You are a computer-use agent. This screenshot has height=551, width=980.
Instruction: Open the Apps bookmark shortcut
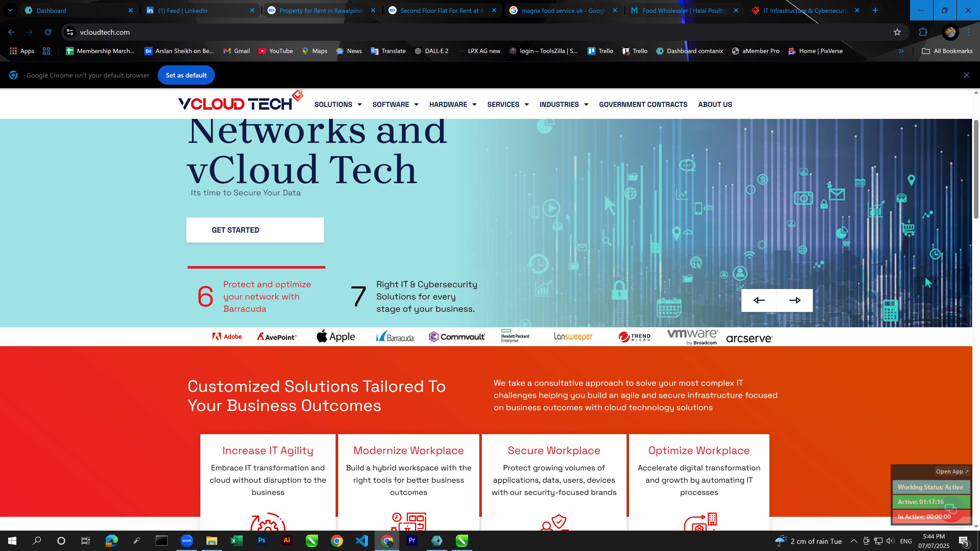point(22,51)
